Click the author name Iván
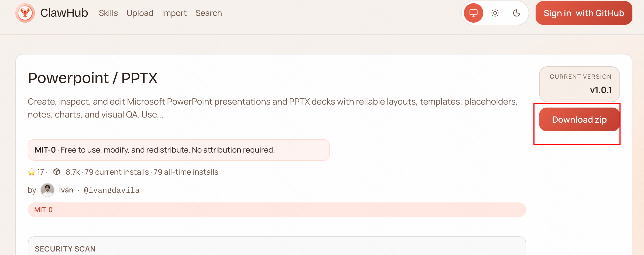The image size is (644, 255). coord(66,190)
